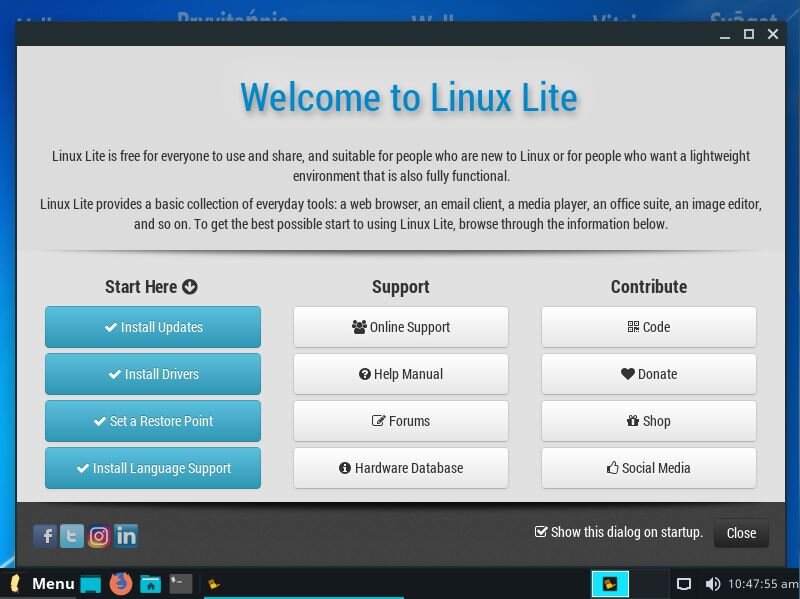Open the volume control speaker icon
Image resolution: width=800 pixels, height=599 pixels.
(712, 584)
